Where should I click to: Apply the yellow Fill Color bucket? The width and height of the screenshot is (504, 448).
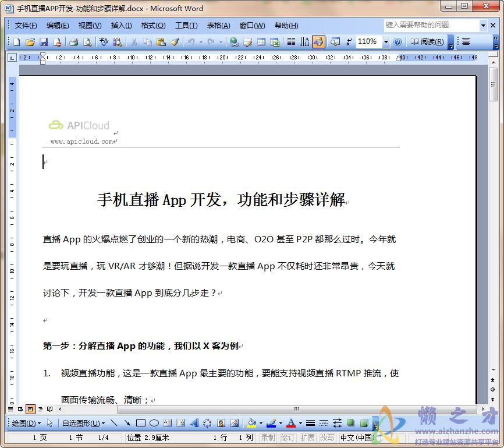pos(251,423)
